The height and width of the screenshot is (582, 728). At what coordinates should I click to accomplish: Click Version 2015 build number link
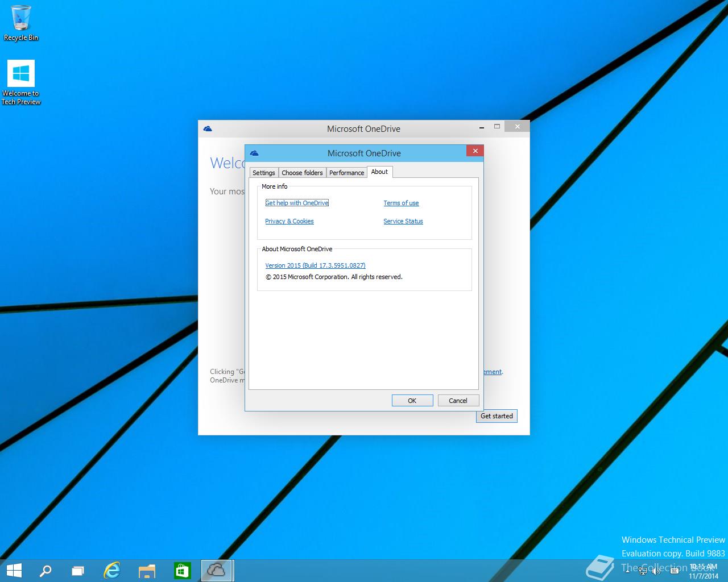tap(315, 265)
